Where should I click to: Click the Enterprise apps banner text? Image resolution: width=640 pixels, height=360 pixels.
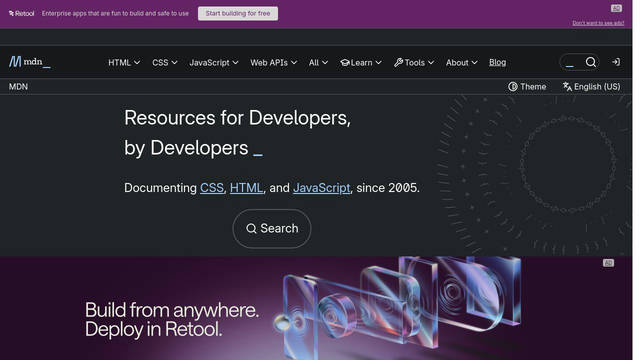click(x=115, y=13)
